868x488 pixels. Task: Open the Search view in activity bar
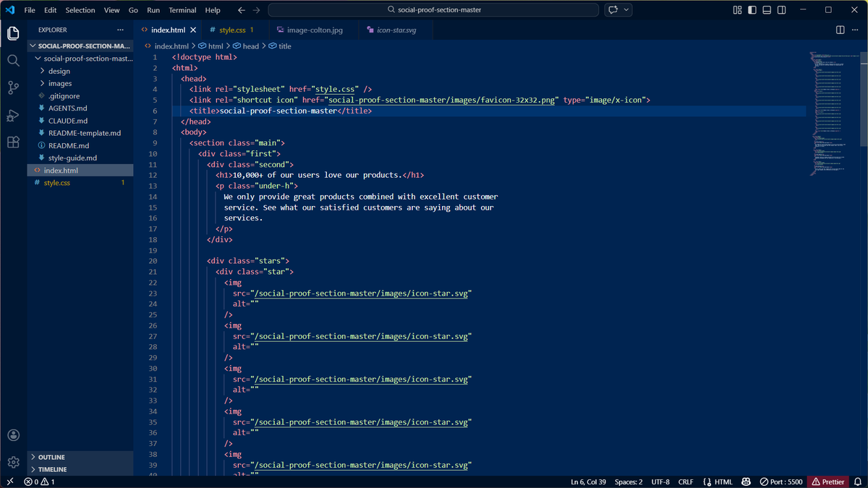[13, 60]
